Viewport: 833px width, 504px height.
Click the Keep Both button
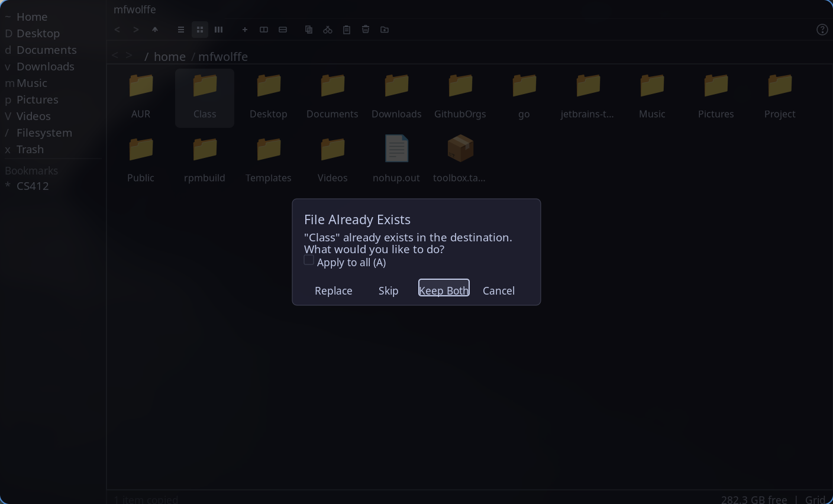[444, 290]
